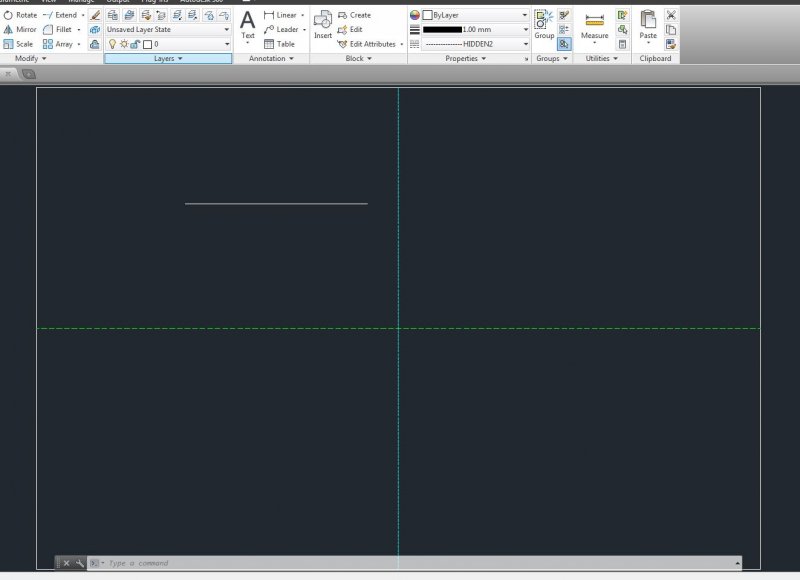800x580 pixels.
Task: Open the Layer Properties manager icon
Action: [x=113, y=15]
